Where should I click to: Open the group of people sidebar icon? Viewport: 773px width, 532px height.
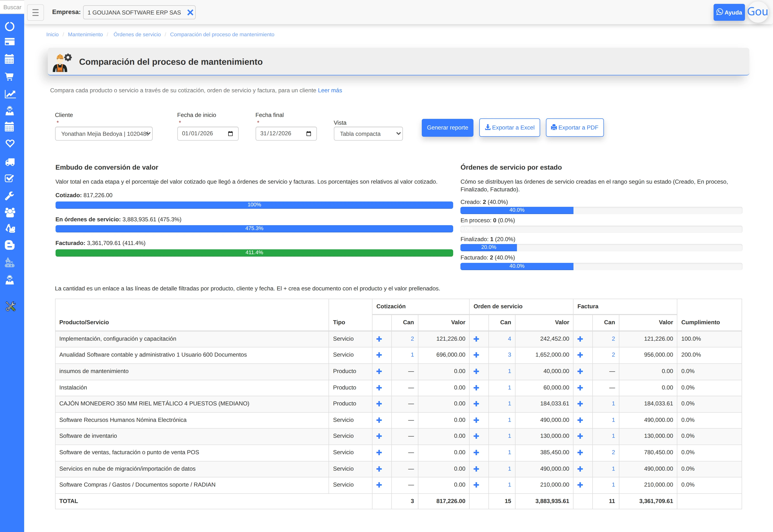(10, 212)
